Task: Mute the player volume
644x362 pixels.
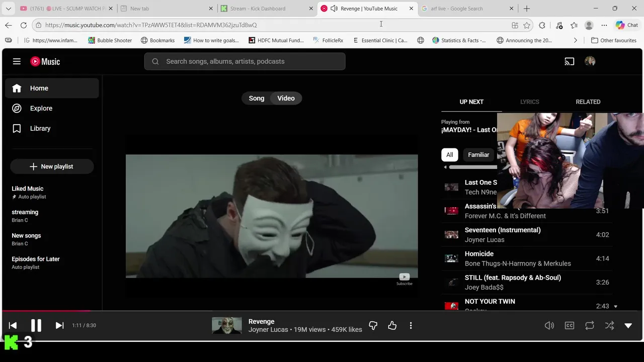Action: click(x=549, y=326)
